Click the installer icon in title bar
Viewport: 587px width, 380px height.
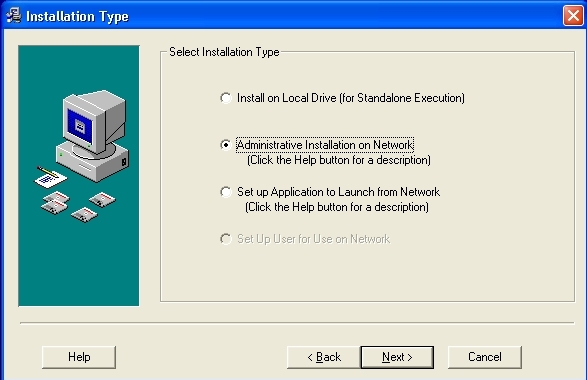[x=14, y=16]
